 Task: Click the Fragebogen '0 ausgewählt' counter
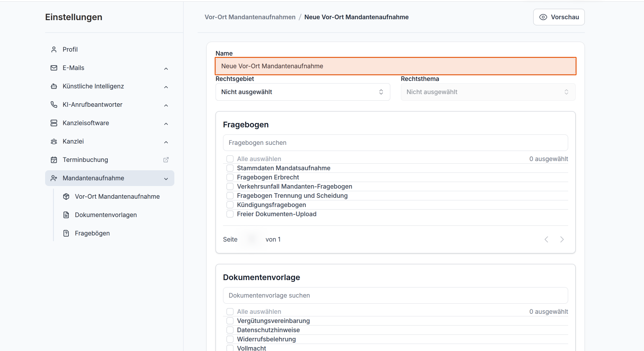[x=548, y=159]
